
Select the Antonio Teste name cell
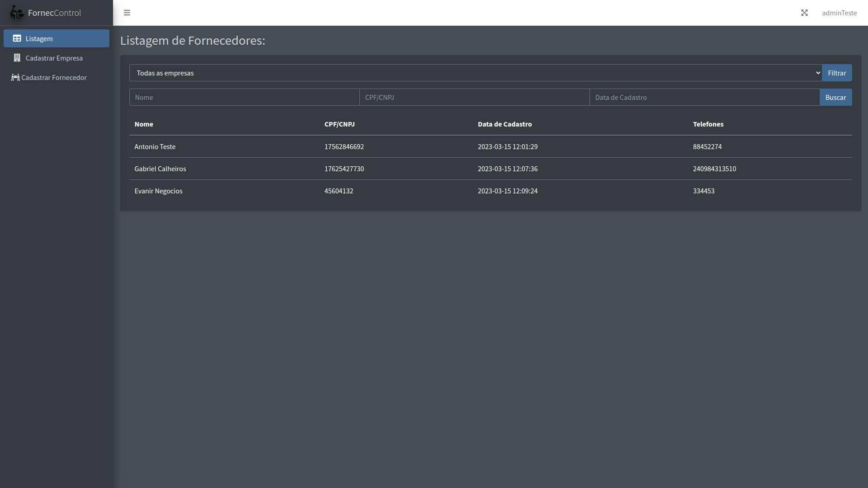click(x=155, y=146)
